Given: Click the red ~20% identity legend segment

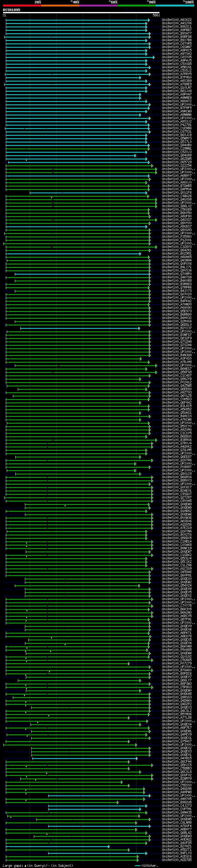Looking at the screenshot, I should pyautogui.click(x=22, y=6).
